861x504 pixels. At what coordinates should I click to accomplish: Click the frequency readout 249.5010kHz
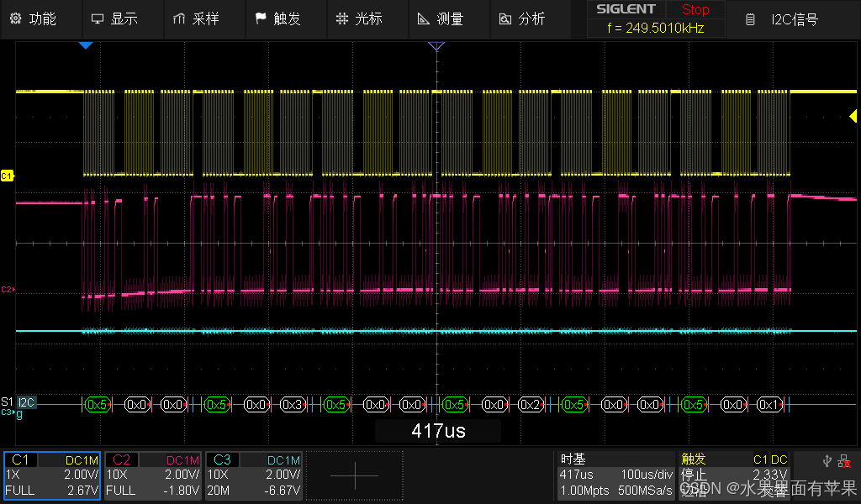click(656, 28)
